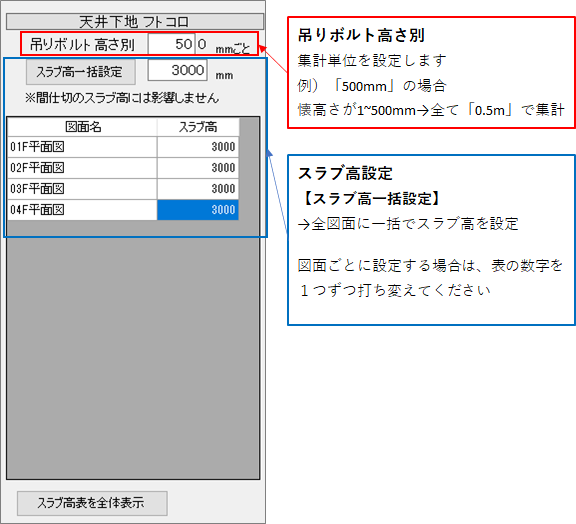Click the empty gray area below the table

pos(133,349)
